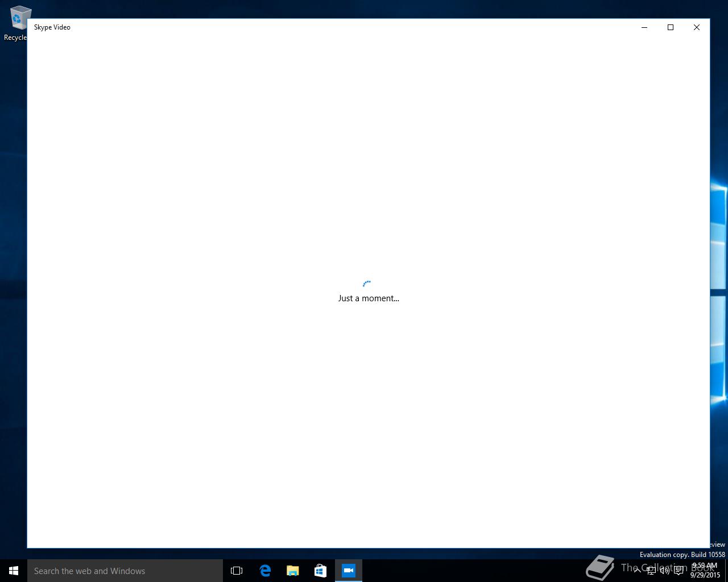The image size is (728, 582).
Task: Click the Skype Video window title
Action: 52,27
